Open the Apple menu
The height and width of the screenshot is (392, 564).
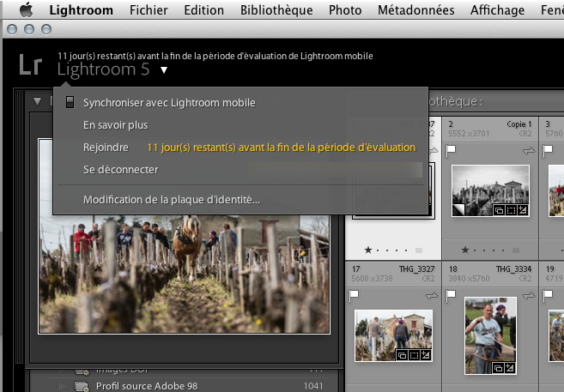point(26,10)
